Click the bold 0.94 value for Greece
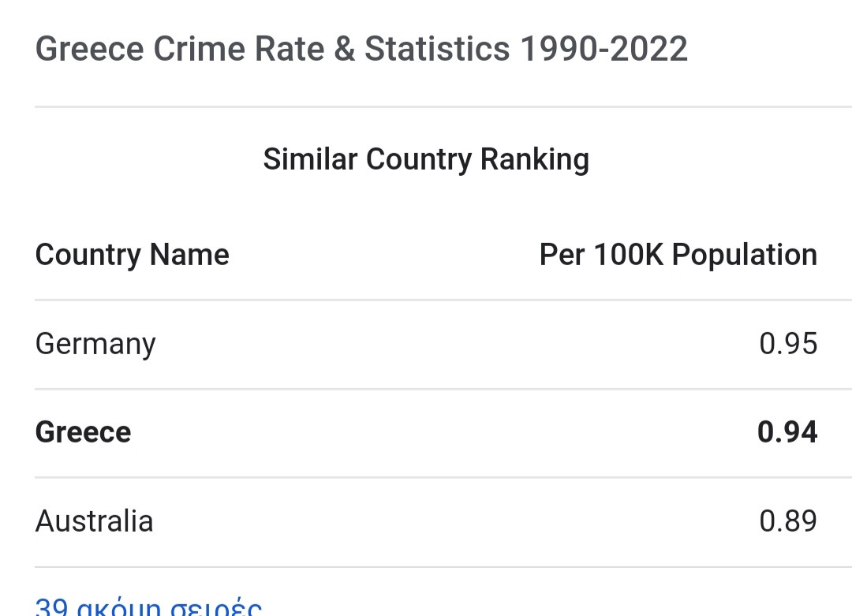Image resolution: width=852 pixels, height=616 pixels. 787,432
